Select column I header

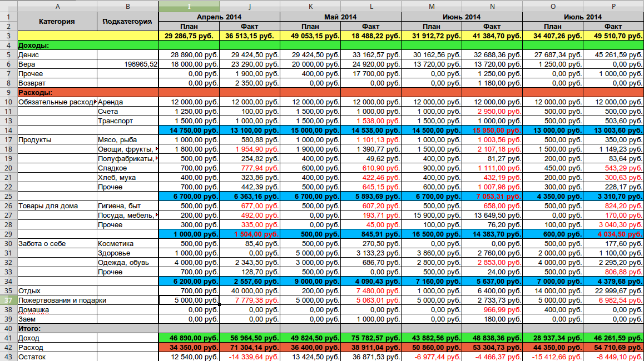(x=189, y=6)
